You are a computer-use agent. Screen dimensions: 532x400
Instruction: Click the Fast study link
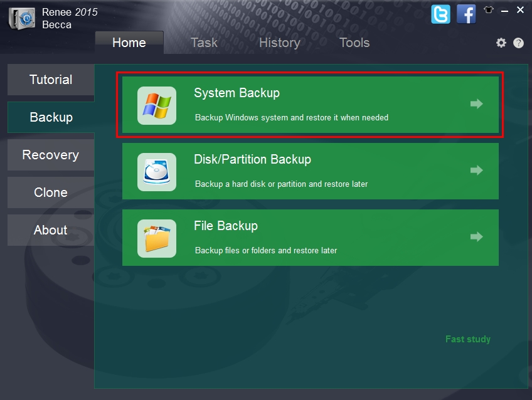[467, 339]
